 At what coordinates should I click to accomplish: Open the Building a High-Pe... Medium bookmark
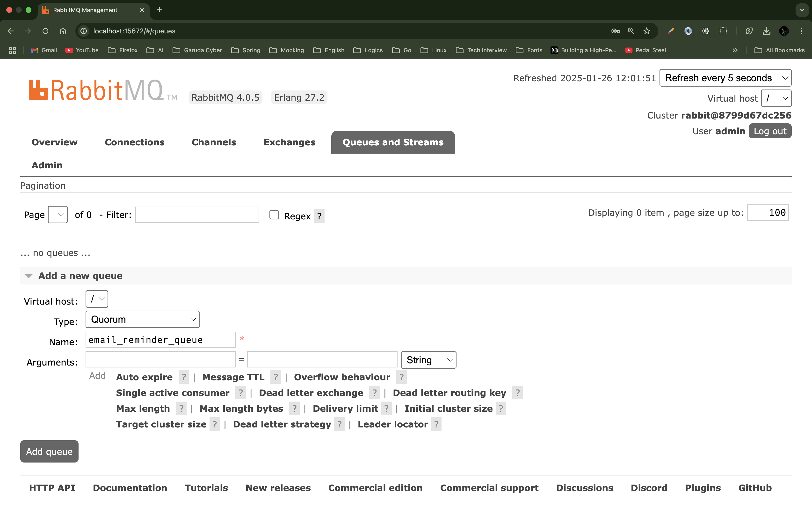[x=584, y=50]
